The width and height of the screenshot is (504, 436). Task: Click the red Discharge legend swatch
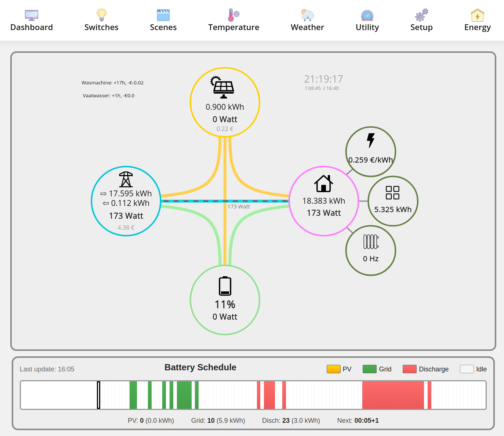point(409,369)
